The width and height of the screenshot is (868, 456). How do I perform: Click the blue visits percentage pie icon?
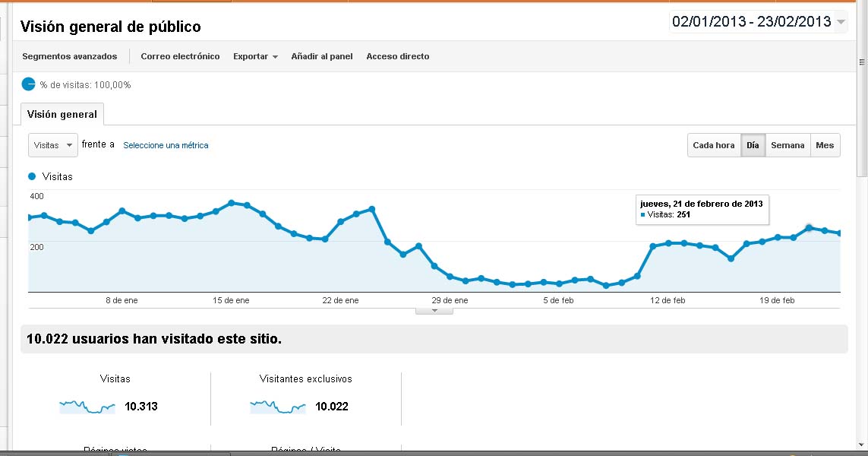(29, 84)
